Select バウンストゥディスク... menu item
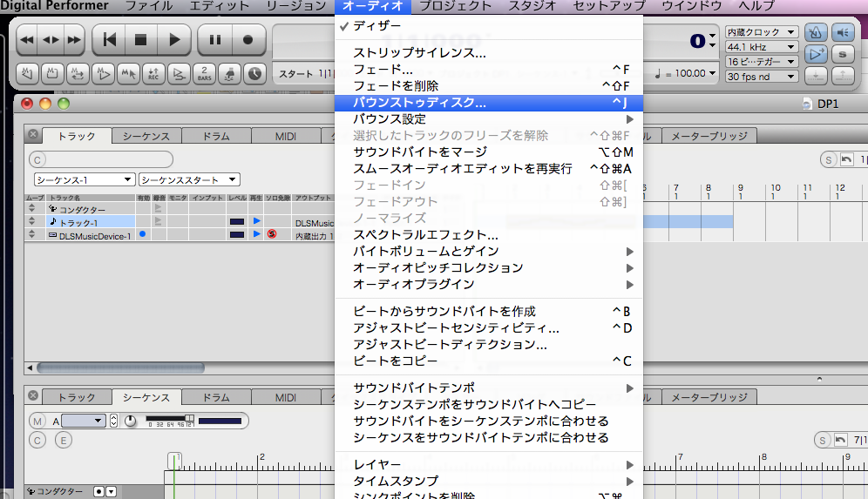868x499 pixels. click(489, 103)
